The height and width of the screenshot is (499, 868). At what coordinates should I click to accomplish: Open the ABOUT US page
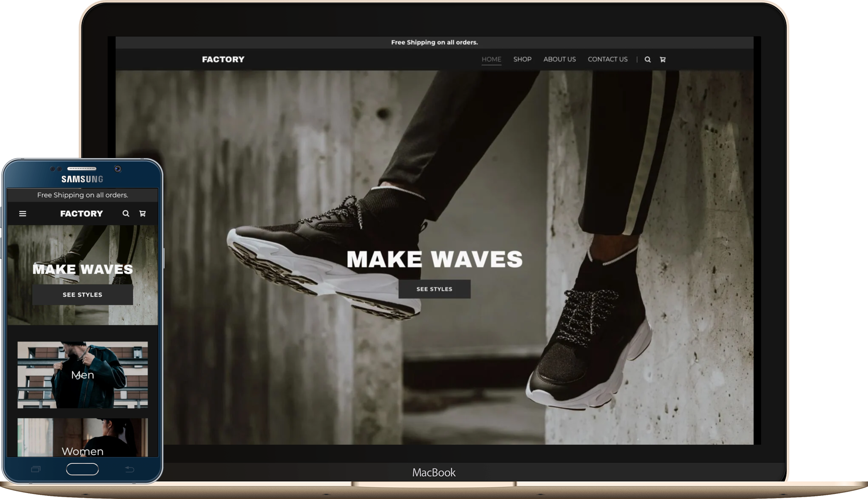(560, 59)
